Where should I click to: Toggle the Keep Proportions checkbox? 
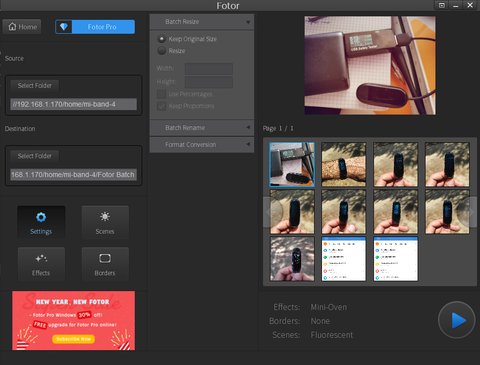point(161,106)
